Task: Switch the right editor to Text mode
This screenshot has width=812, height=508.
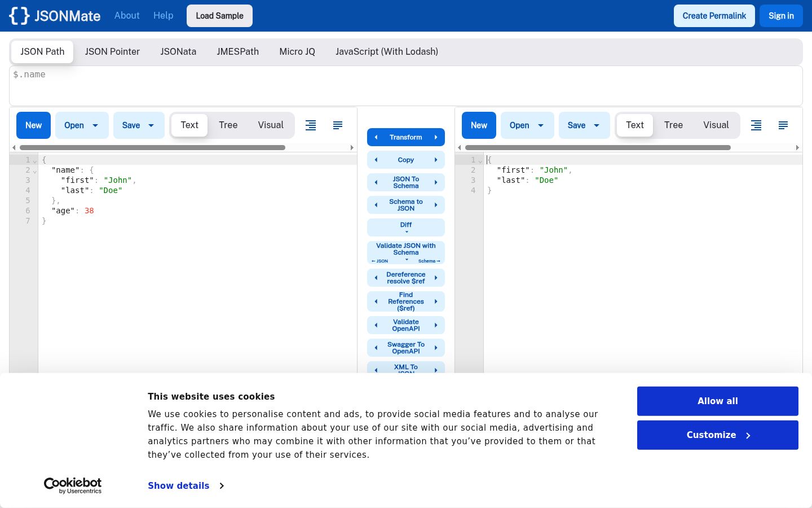Action: pyautogui.click(x=635, y=125)
